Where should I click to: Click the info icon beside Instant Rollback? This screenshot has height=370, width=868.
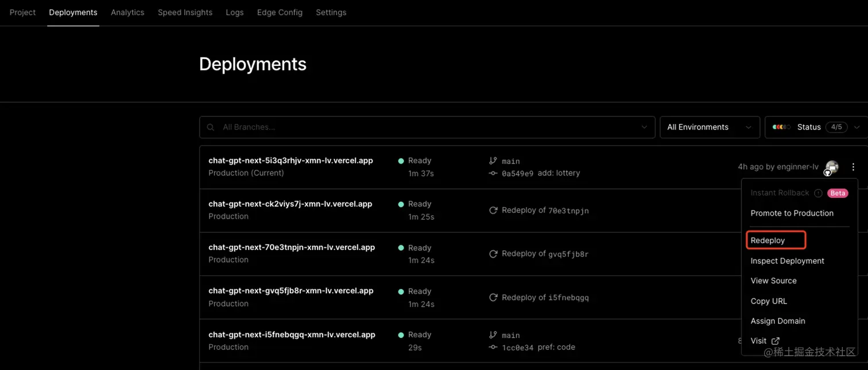pos(818,193)
